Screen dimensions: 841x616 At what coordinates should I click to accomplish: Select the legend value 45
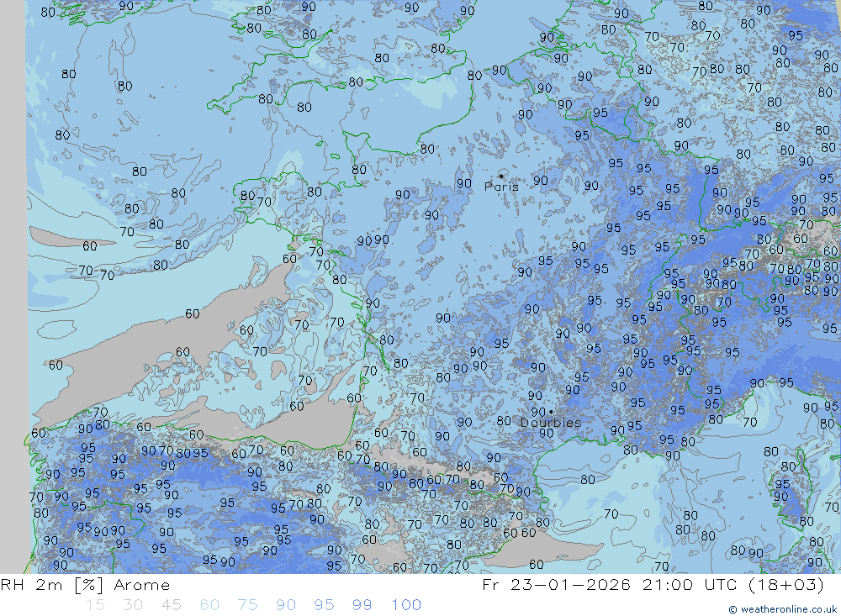tap(172, 605)
